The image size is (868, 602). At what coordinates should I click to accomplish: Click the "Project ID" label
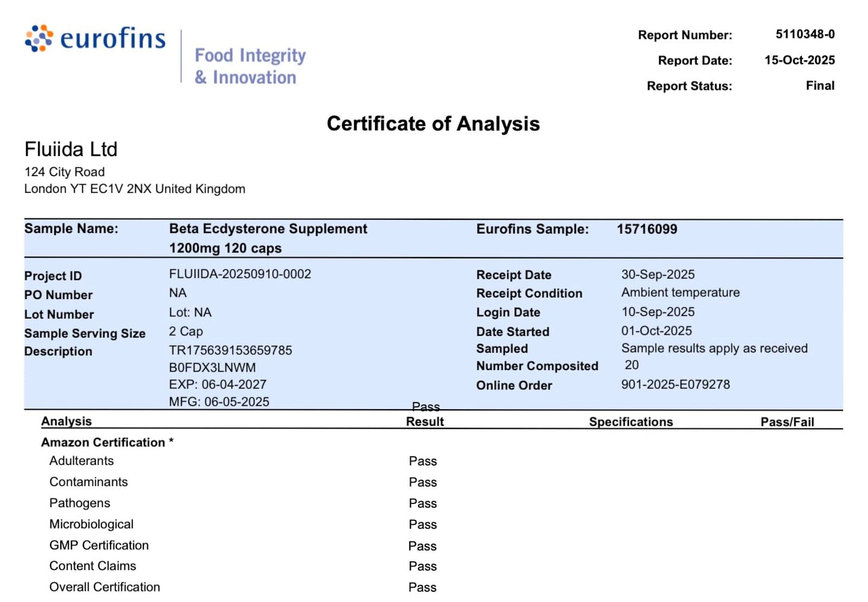click(53, 276)
